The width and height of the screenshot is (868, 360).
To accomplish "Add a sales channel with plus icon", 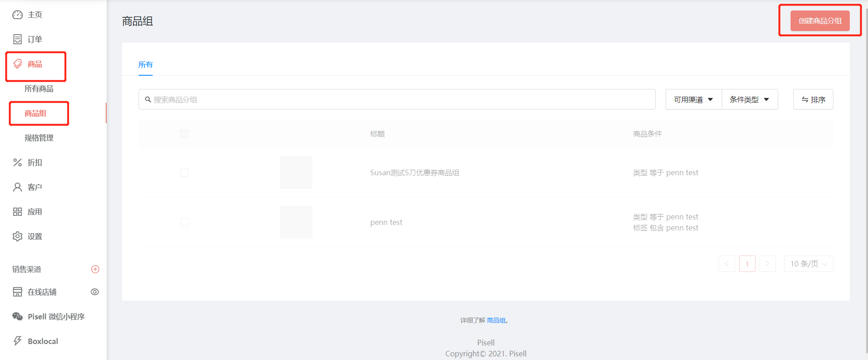I will pyautogui.click(x=95, y=269).
